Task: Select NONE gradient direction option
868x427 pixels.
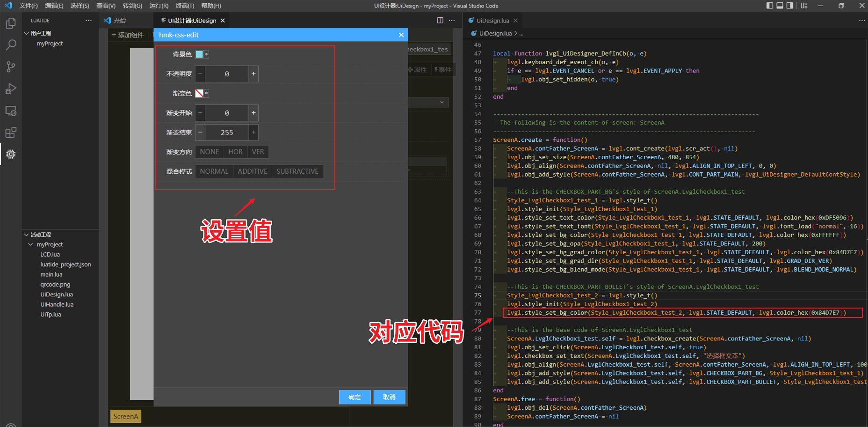Action: (209, 152)
